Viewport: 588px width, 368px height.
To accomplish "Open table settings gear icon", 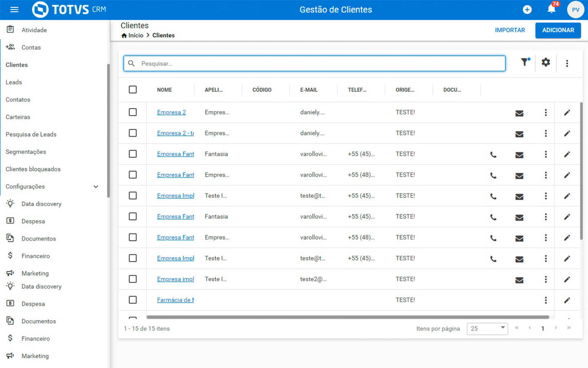I will click(546, 63).
